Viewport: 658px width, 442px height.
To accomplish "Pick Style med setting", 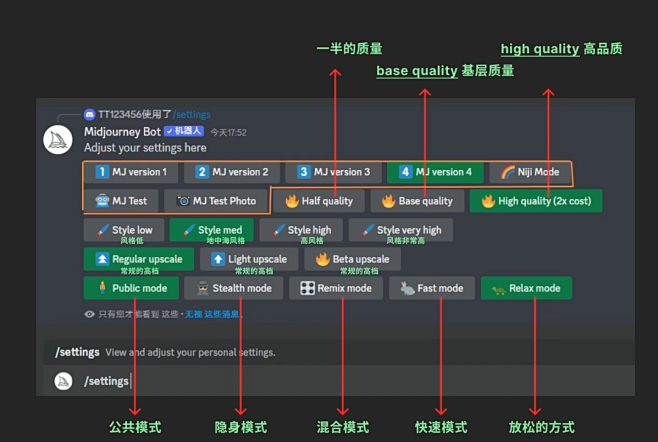I will tap(212, 230).
